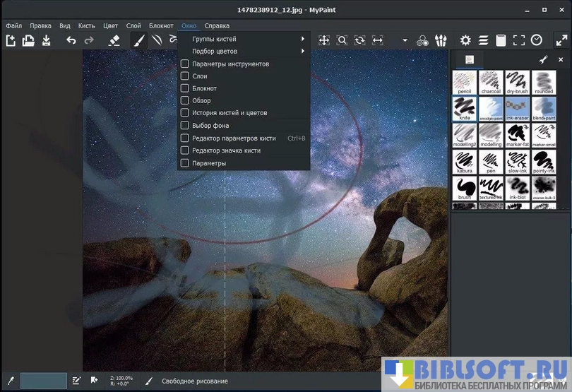The image size is (572, 392).
Task: Expand the Подбор цветов submenu
Action: tap(244, 52)
